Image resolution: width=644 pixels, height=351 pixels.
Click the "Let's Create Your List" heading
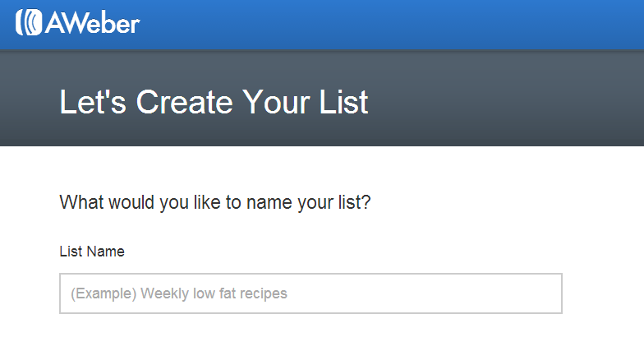pos(214,103)
